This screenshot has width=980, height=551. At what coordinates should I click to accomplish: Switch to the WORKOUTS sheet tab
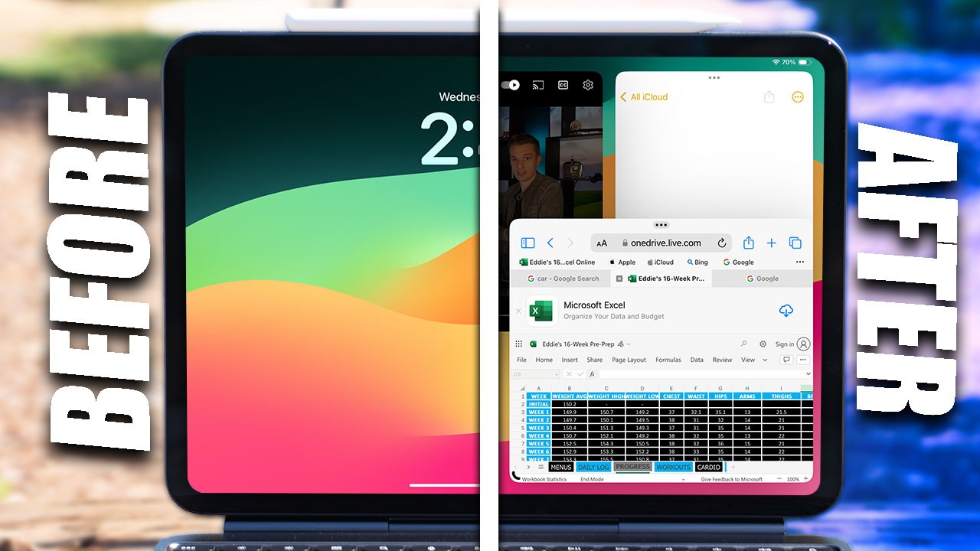coord(674,467)
